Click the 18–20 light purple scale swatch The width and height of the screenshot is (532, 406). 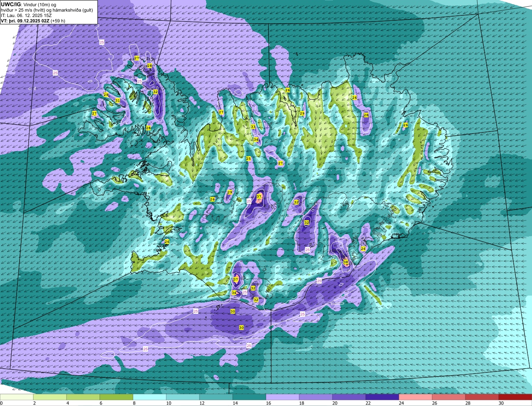316,397
